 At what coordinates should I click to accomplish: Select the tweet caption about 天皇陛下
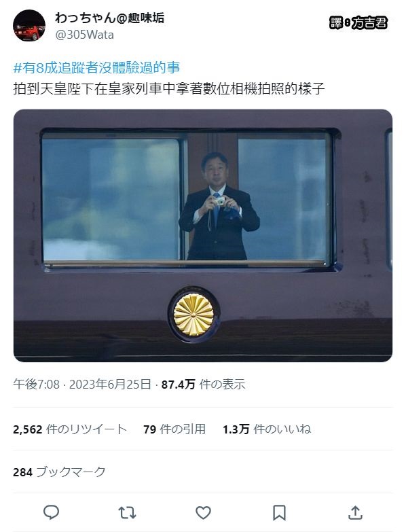tap(169, 89)
